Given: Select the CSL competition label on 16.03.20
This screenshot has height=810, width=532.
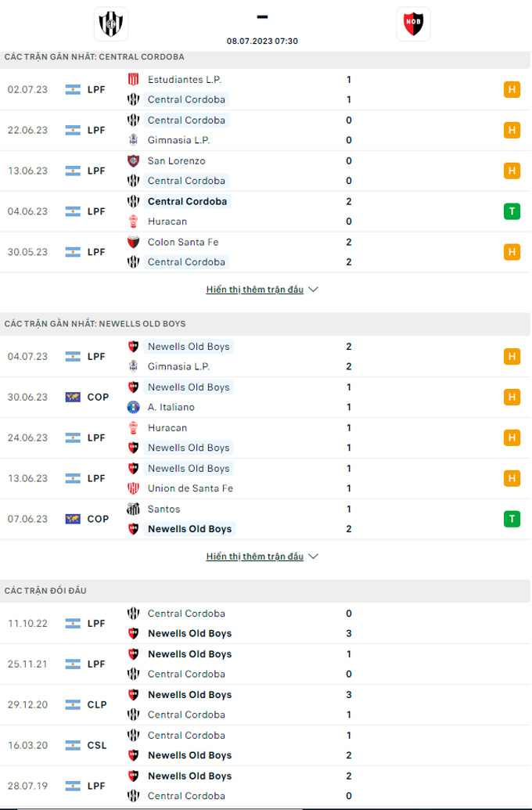Looking at the screenshot, I should [x=96, y=745].
